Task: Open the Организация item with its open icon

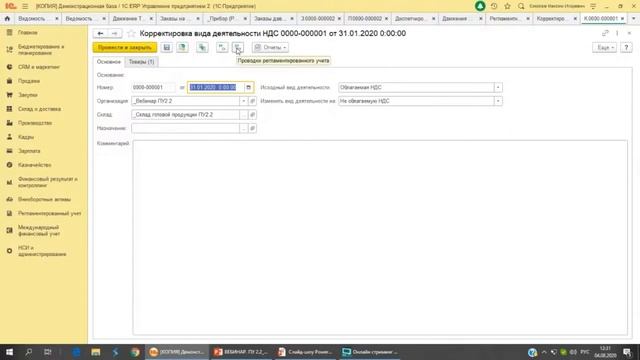Action: (x=252, y=101)
